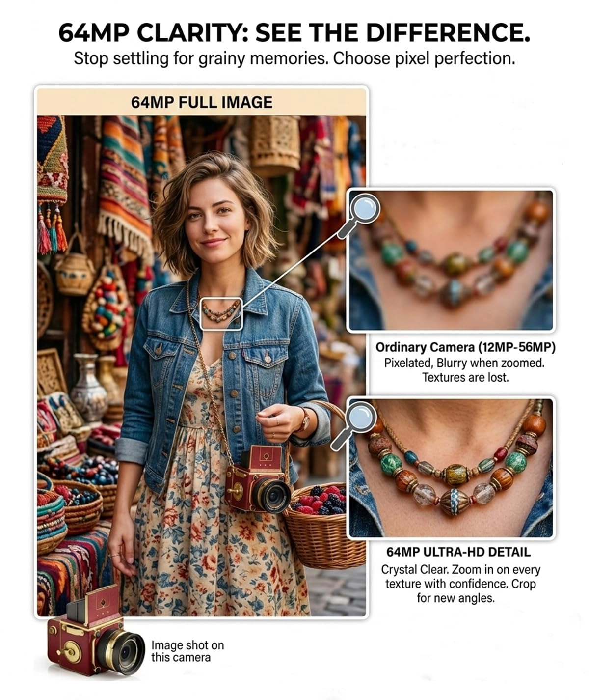Click the Crystal Clear description text

tap(460, 584)
